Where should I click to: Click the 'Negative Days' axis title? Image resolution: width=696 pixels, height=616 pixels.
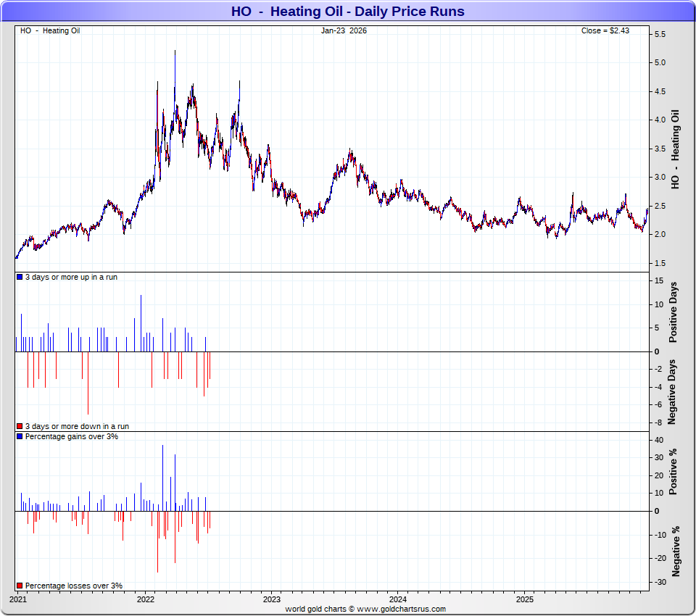671,392
